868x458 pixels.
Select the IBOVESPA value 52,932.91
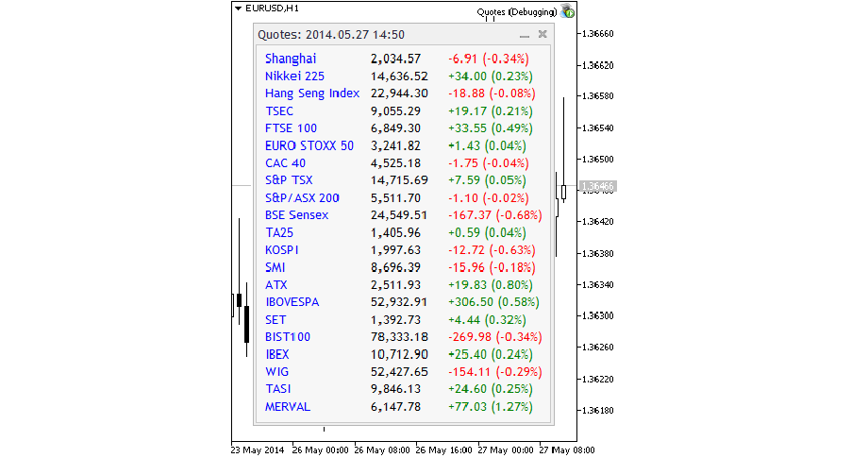click(x=399, y=302)
